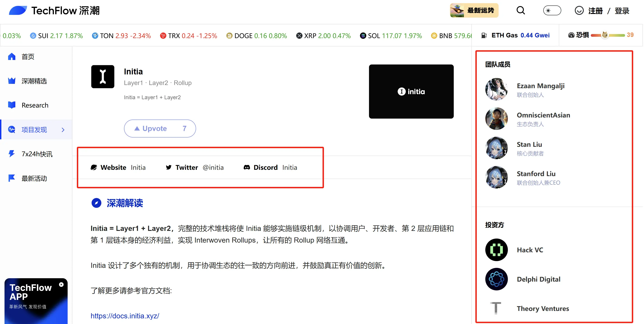Viewport: 644px width, 324px height.
Task: Click the 最新活动 flag icon
Action: [x=11, y=178]
